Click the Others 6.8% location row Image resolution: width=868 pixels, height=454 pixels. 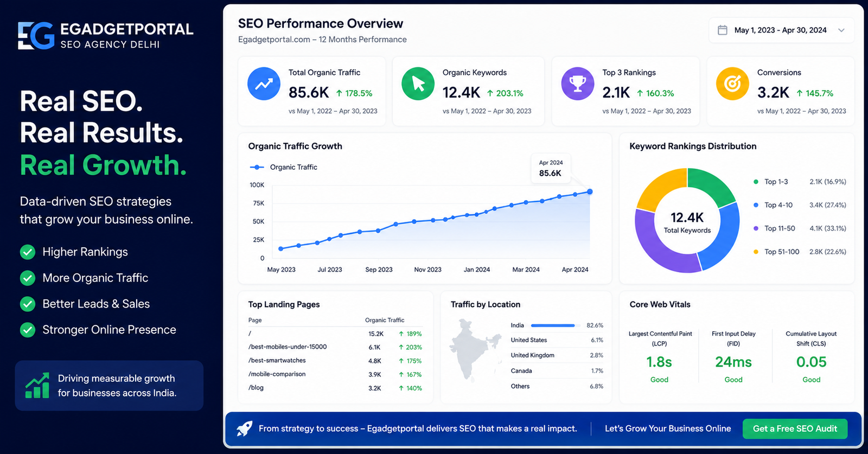[x=557, y=386]
